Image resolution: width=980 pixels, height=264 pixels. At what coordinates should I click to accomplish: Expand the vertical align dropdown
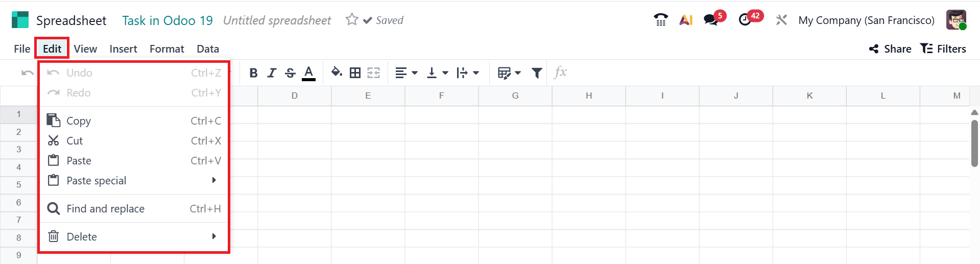click(437, 73)
